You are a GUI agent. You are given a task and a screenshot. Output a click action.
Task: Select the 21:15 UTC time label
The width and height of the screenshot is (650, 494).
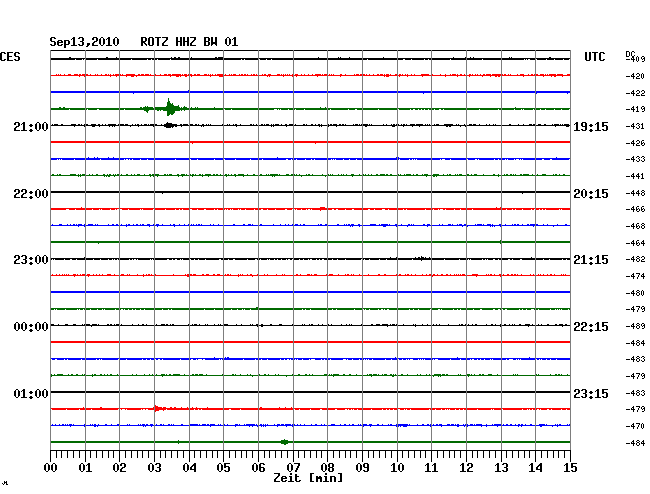(591, 260)
